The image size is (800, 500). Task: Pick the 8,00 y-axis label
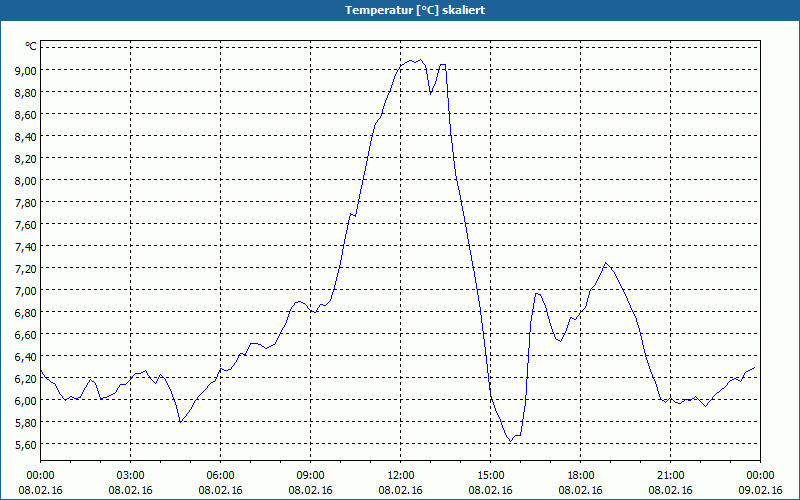tap(26, 181)
